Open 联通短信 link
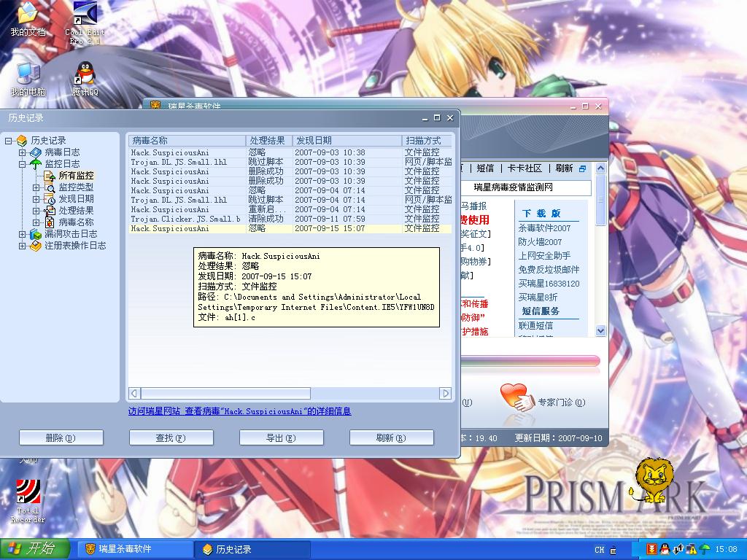Image resolution: width=747 pixels, height=560 pixels. point(535,326)
